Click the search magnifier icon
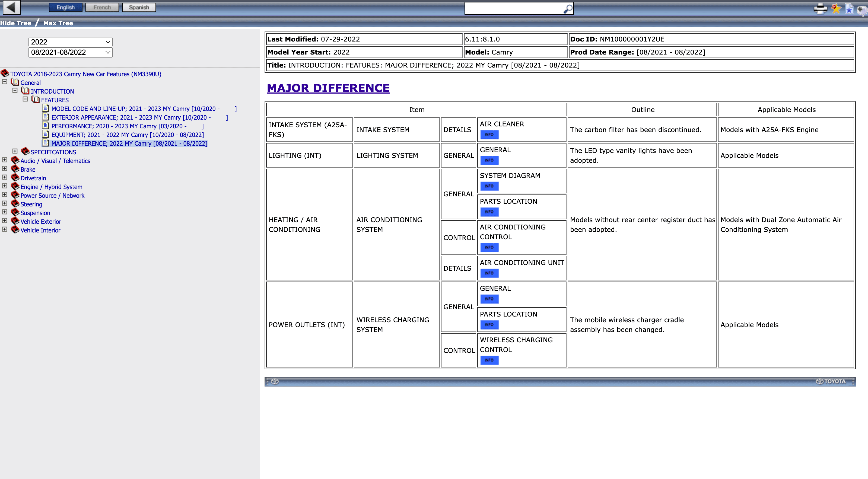868x479 pixels. click(x=568, y=9)
